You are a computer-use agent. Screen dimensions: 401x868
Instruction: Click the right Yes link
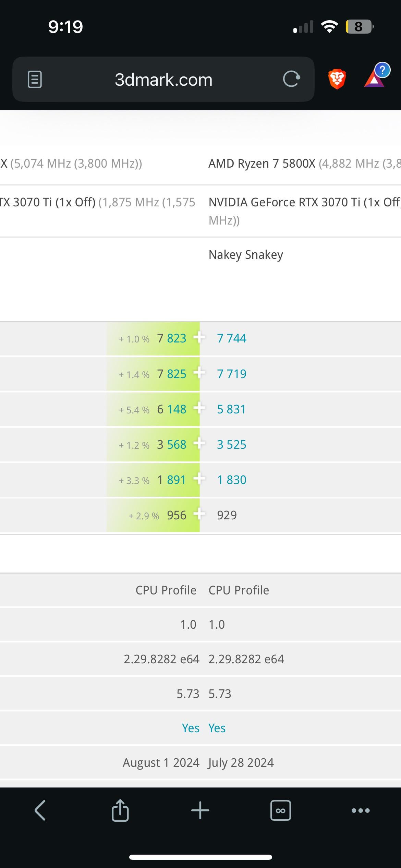(x=217, y=728)
